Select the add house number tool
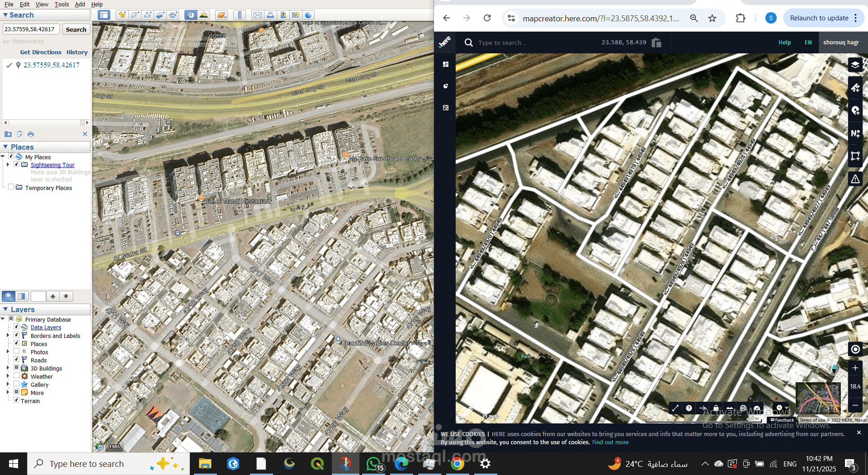The image size is (868, 475). 855,133
